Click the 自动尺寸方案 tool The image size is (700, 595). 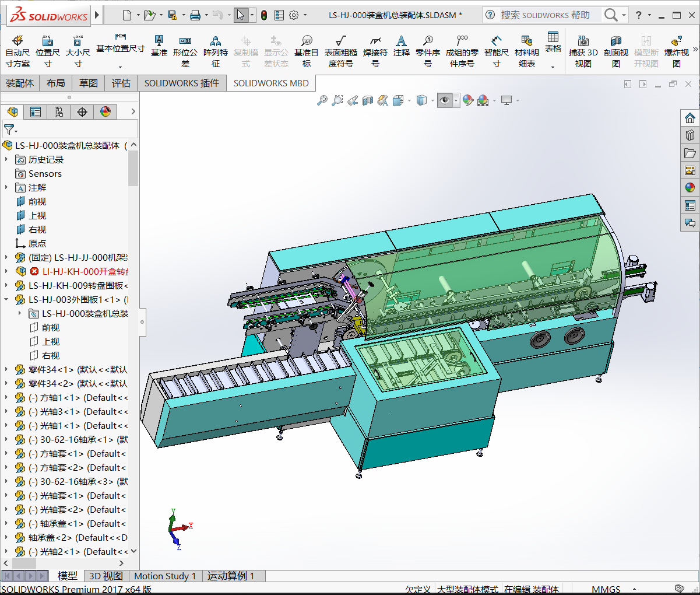17,51
